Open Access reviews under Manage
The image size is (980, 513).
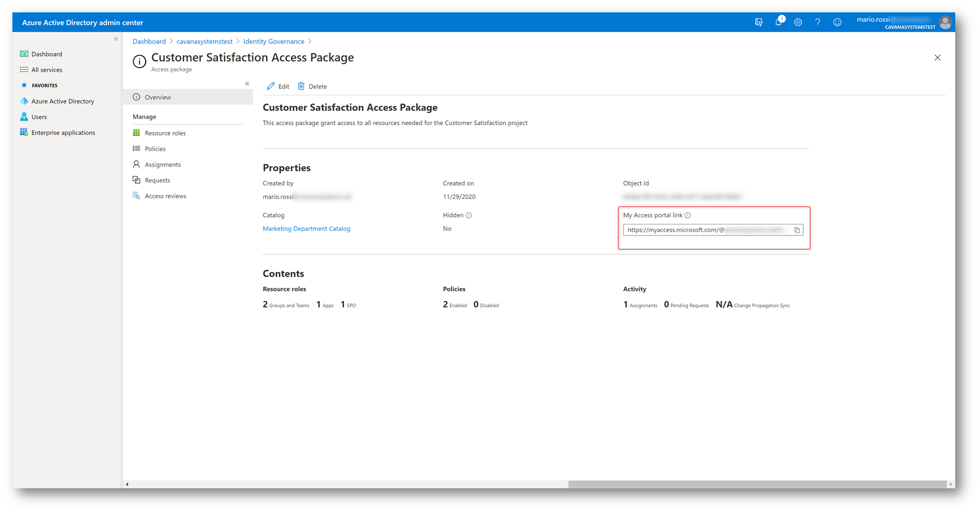pyautogui.click(x=166, y=196)
